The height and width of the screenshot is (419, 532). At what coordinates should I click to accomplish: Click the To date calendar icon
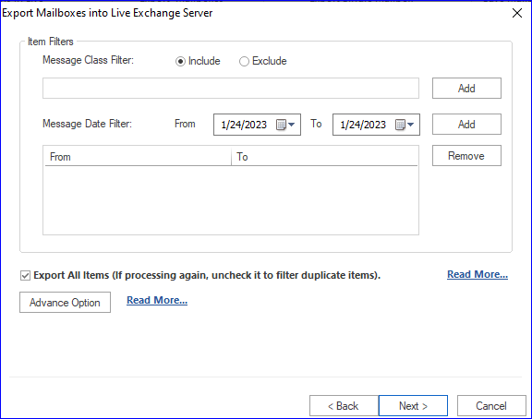[x=400, y=125]
